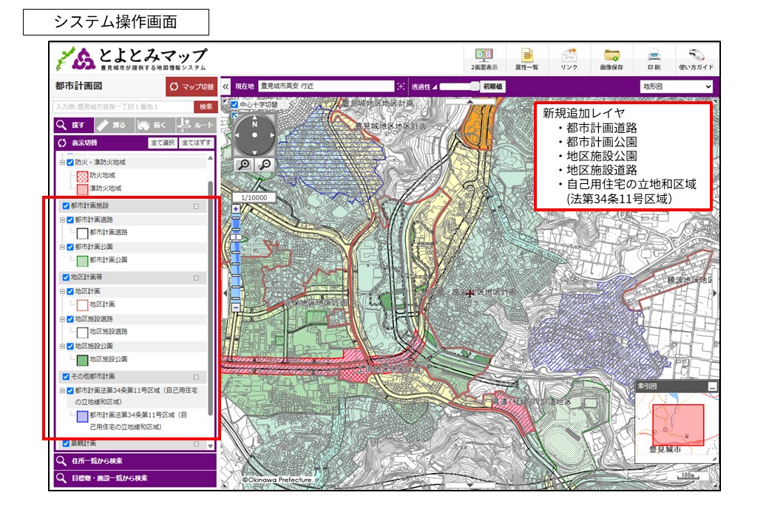Click the 全て選択 button
The image size is (769, 532).
click(163, 143)
